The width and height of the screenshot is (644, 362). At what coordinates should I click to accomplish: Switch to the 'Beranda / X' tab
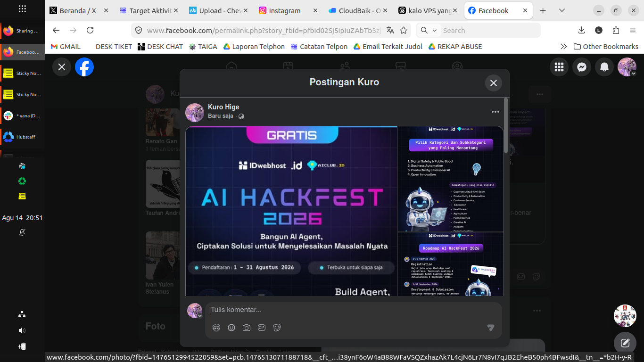click(x=79, y=10)
